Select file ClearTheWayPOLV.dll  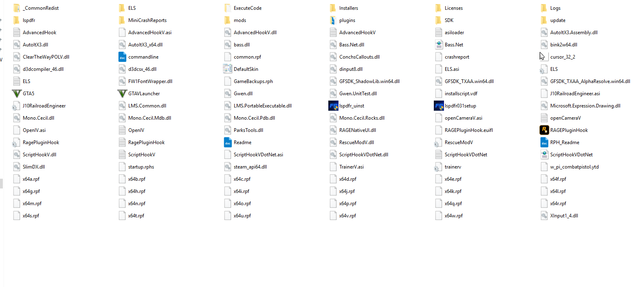pos(46,57)
